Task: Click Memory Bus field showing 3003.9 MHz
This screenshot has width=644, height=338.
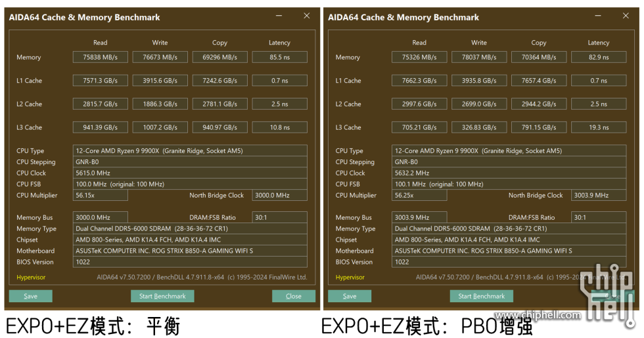Action: [419, 217]
